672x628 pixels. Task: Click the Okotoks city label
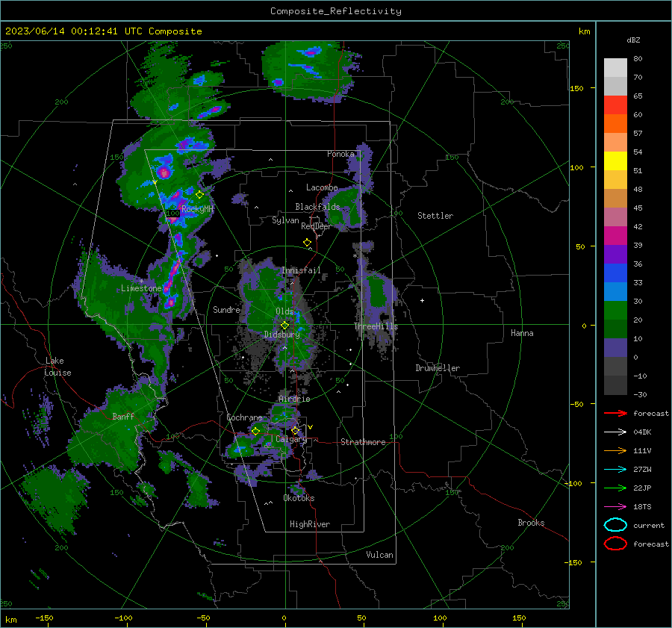299,498
